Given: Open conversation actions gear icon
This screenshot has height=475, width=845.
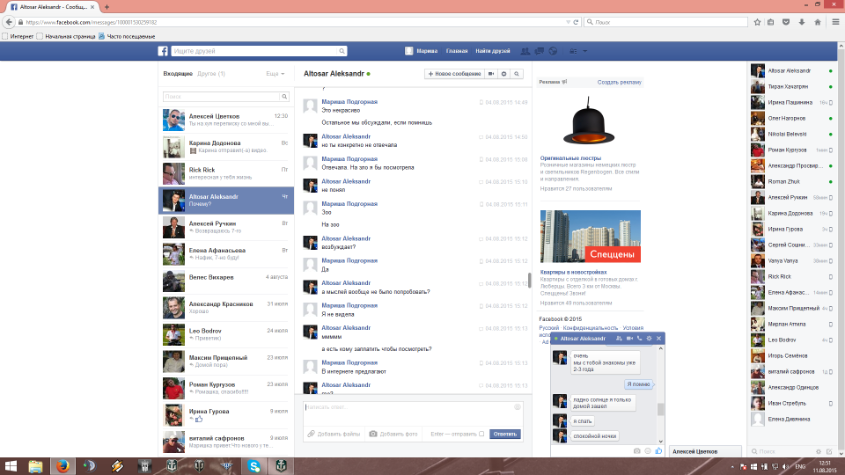Looking at the screenshot, I should [x=504, y=74].
